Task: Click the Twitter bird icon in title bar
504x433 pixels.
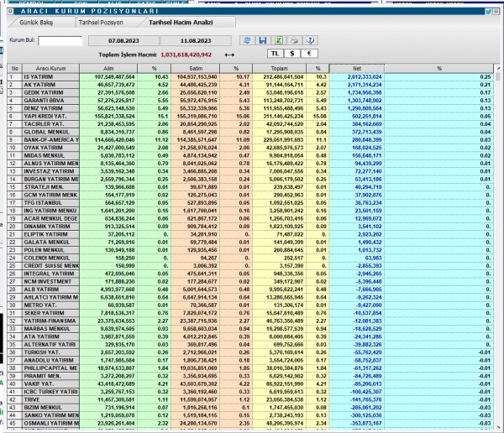Action: coord(488,11)
